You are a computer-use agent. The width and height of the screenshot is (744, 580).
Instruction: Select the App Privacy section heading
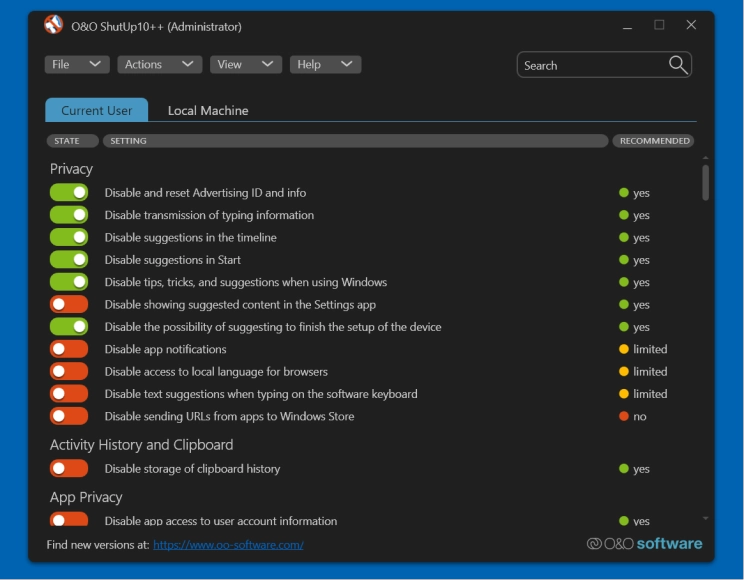(86, 497)
